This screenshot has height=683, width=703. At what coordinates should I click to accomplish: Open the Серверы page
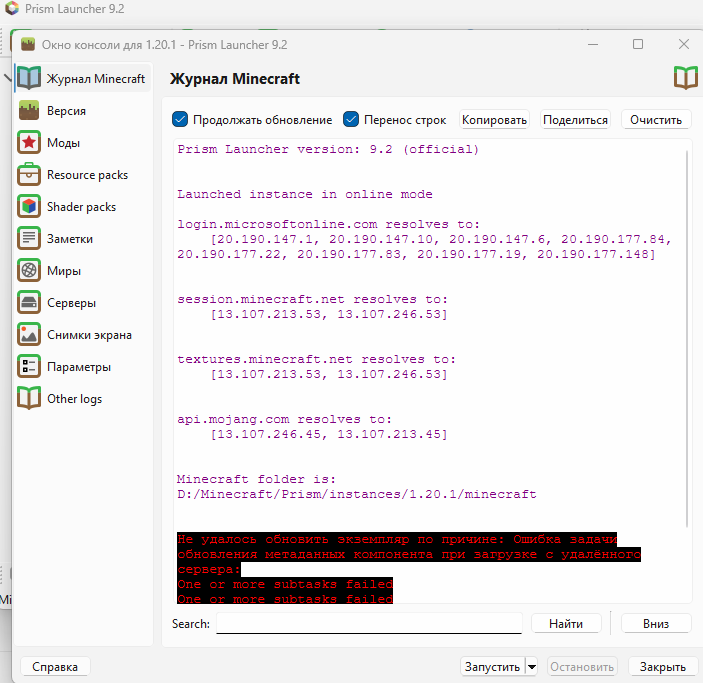click(83, 303)
